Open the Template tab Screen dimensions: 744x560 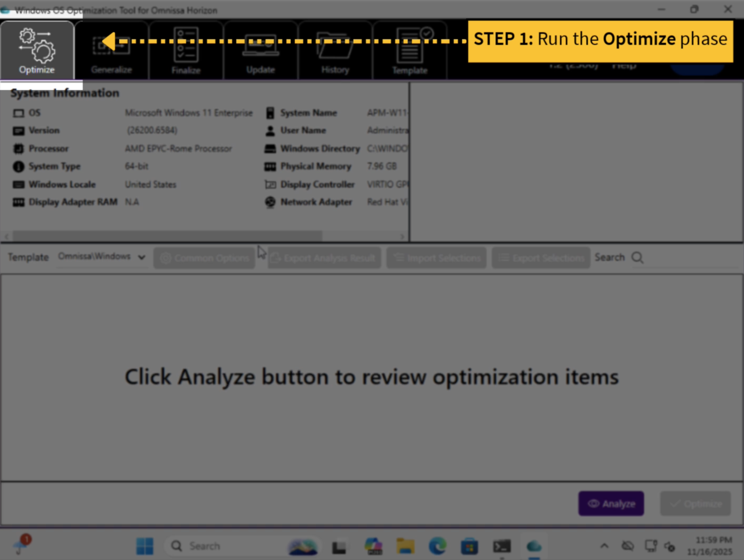coord(410,51)
